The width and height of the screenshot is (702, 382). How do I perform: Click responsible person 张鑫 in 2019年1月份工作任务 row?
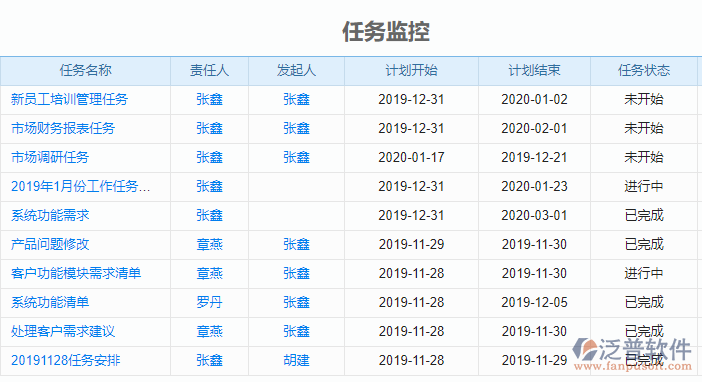click(210, 186)
